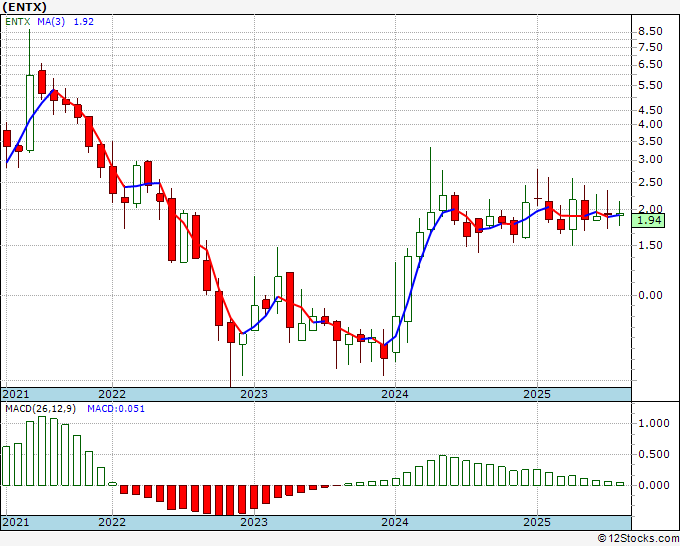Click 2025 on the price chart timeline

[x=537, y=394]
